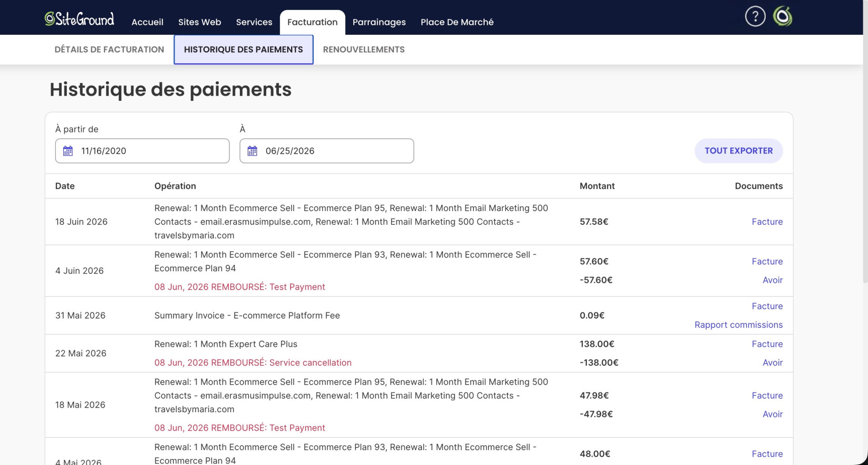Click amount 57.60€

click(594, 261)
